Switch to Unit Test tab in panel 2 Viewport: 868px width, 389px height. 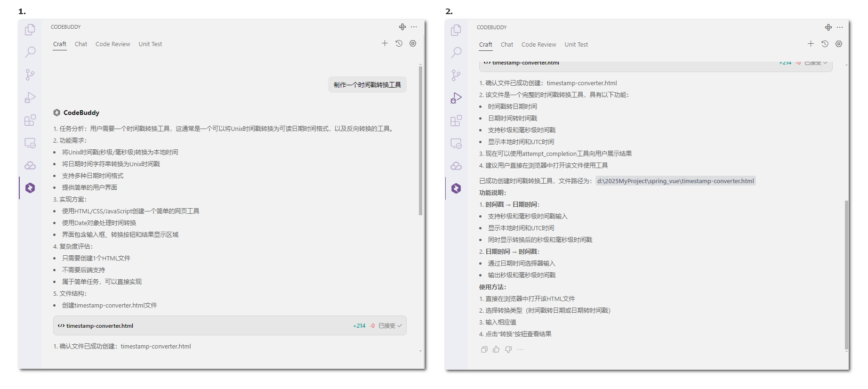(576, 45)
